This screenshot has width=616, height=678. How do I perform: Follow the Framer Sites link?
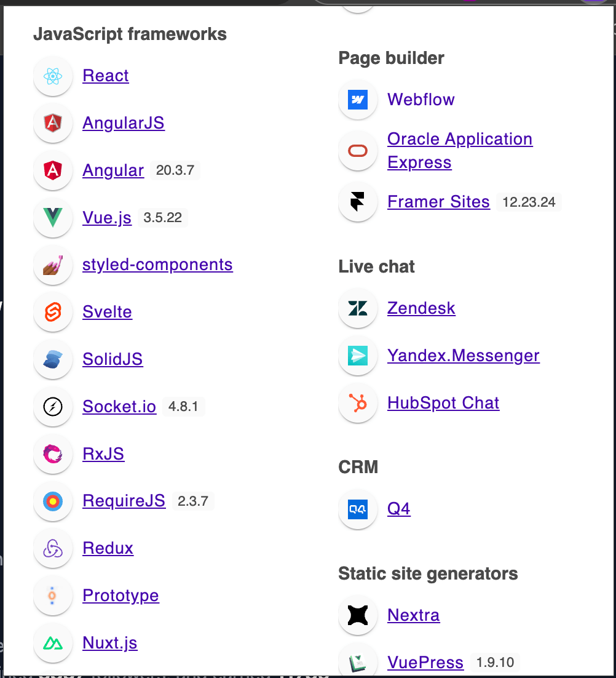[x=438, y=202]
